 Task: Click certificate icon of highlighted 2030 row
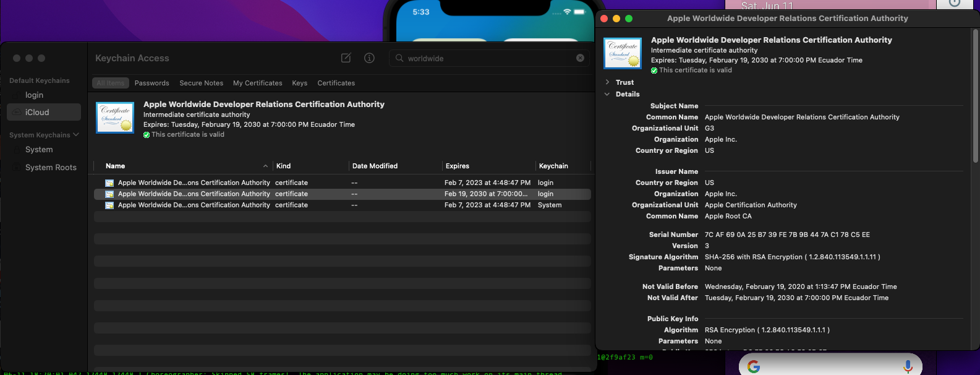(109, 194)
